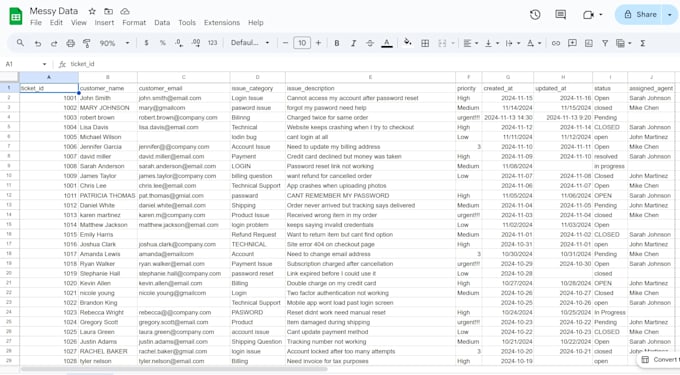Select column A header

49,77
